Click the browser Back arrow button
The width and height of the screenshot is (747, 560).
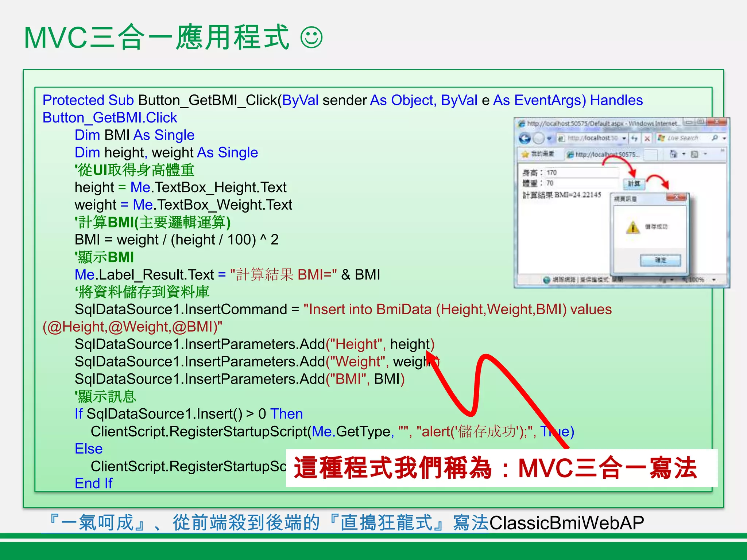tap(525, 138)
